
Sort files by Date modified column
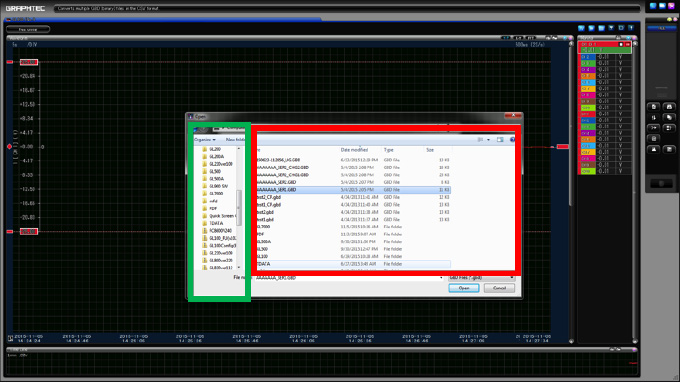click(x=354, y=150)
